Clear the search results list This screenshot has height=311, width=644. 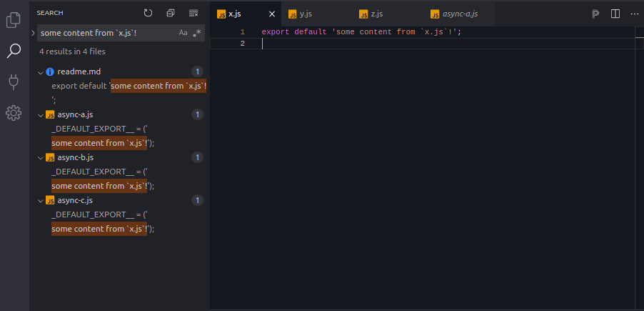click(193, 13)
